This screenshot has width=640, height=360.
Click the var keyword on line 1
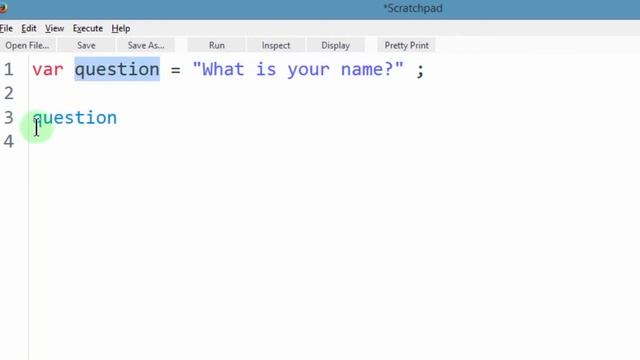(x=48, y=70)
